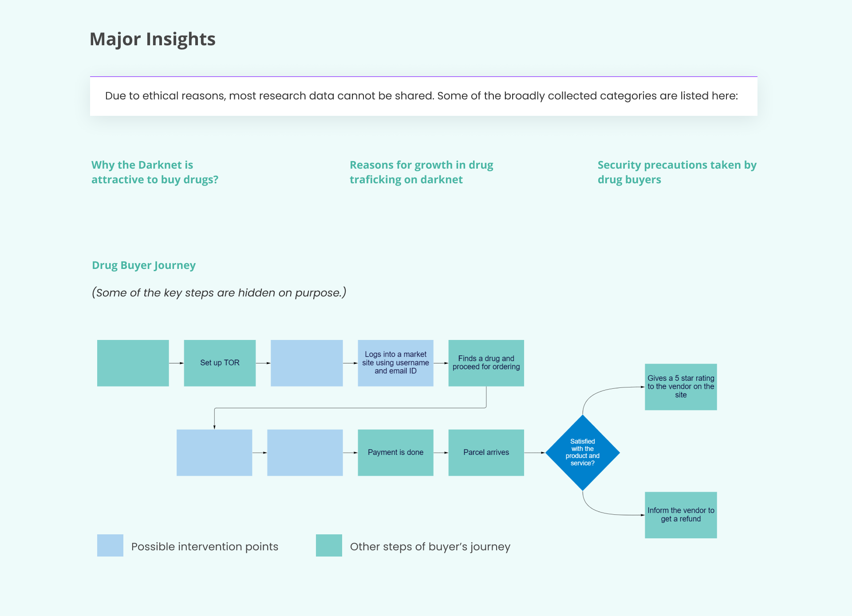Click the blank blue box where the long connector ends
Image resolution: width=852 pixels, height=616 pixels.
point(214,453)
